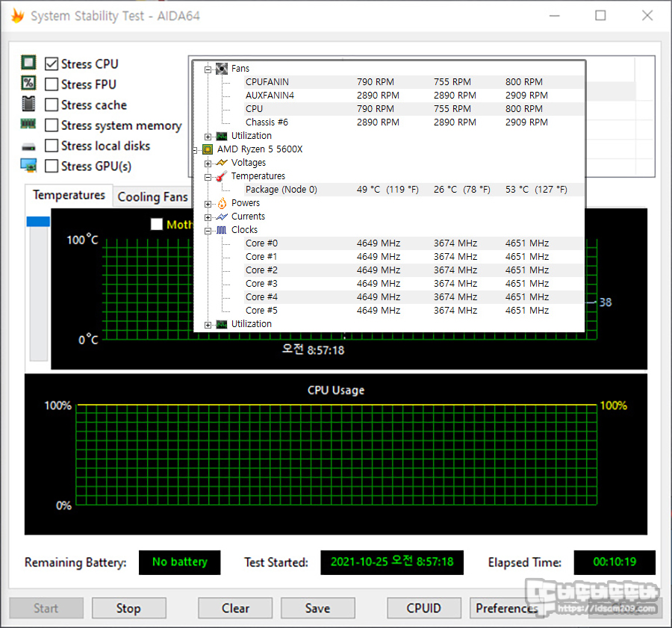Expand the upper Utilization node
672x628 pixels.
208,137
